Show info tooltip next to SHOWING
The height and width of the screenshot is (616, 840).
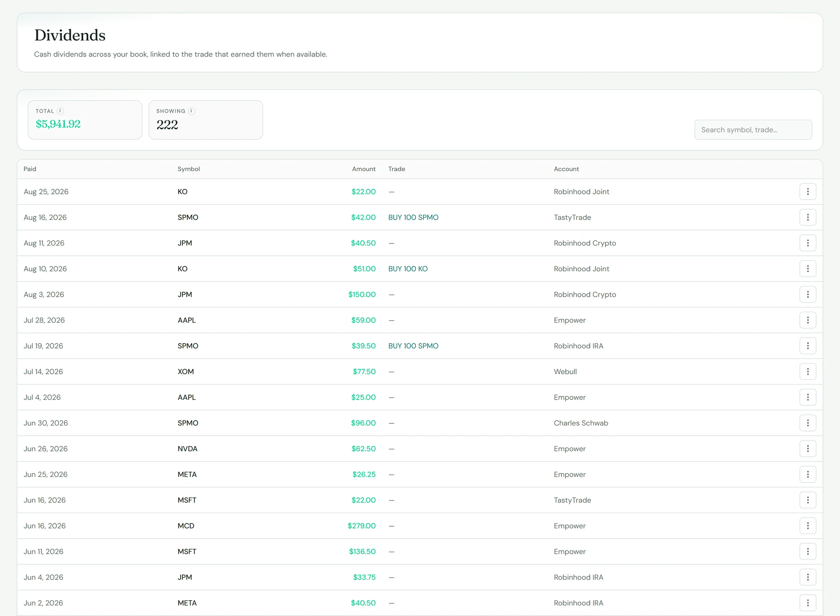coord(192,111)
